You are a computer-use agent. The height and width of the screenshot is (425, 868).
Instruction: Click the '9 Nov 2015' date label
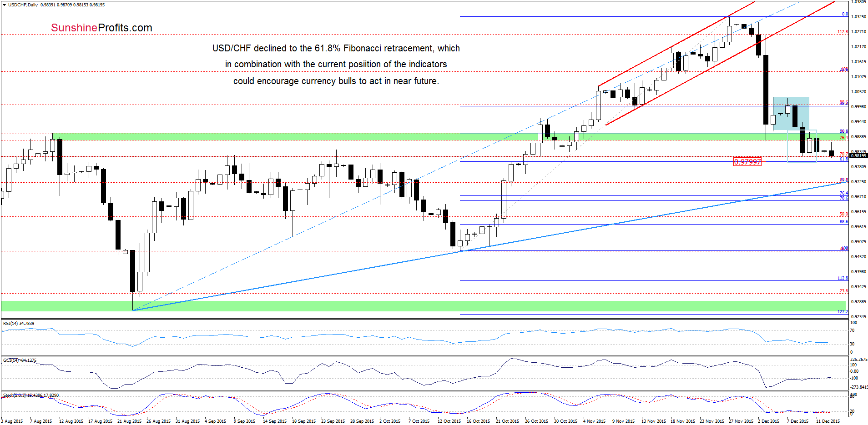click(623, 421)
